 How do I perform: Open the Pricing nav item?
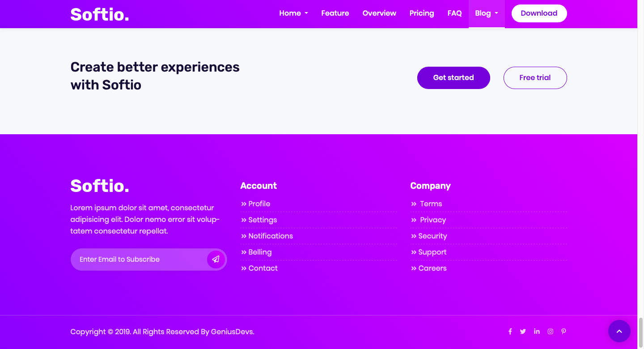[x=422, y=13]
